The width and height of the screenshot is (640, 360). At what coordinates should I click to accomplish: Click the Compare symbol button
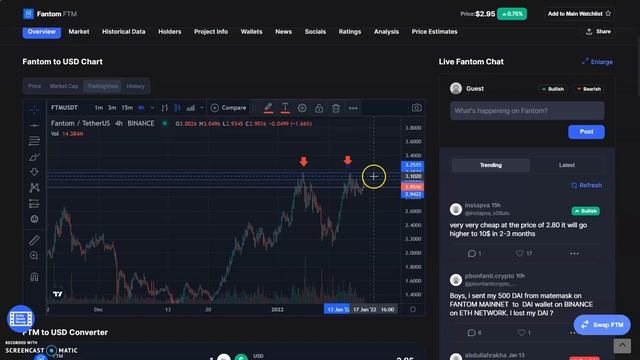tap(229, 108)
